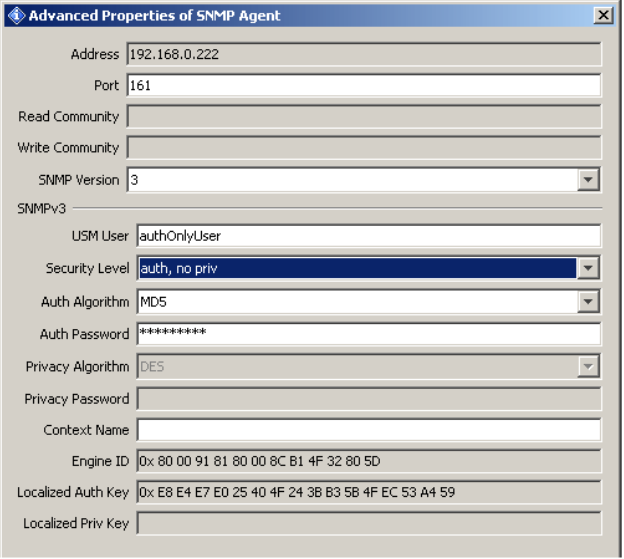Screen dimensions: 624x559
Task: Click the disabled Privacy Algorithm dropdown arrow
Action: [x=589, y=367]
